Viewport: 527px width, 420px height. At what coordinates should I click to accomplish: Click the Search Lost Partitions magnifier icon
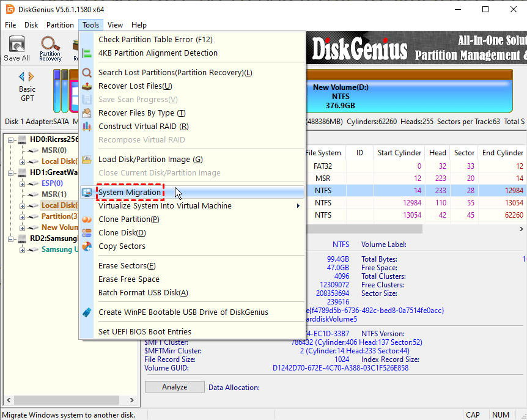point(87,73)
